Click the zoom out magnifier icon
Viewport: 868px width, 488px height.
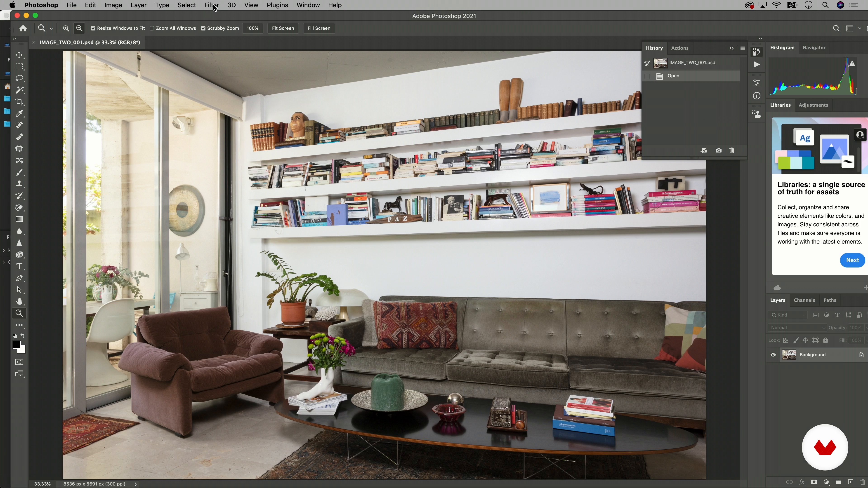79,28
